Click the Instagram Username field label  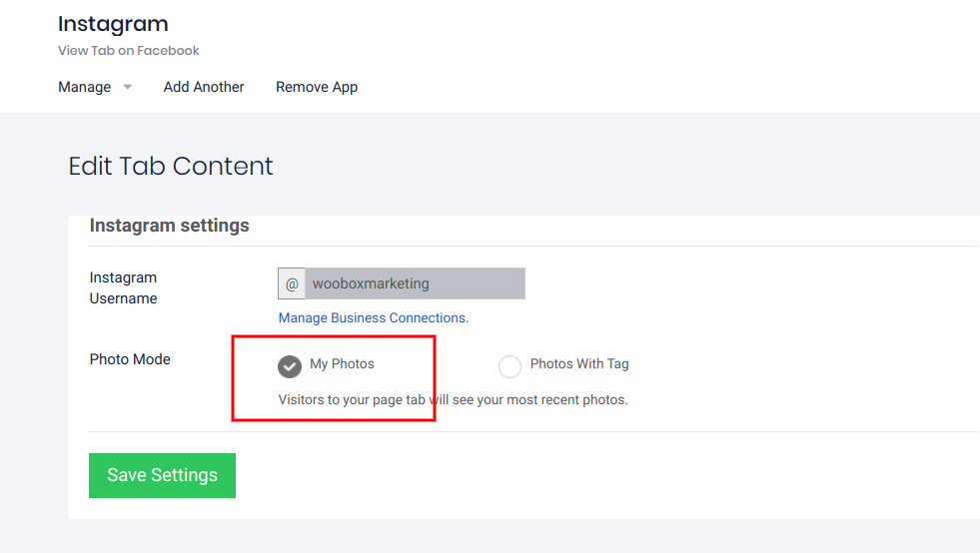pos(124,287)
